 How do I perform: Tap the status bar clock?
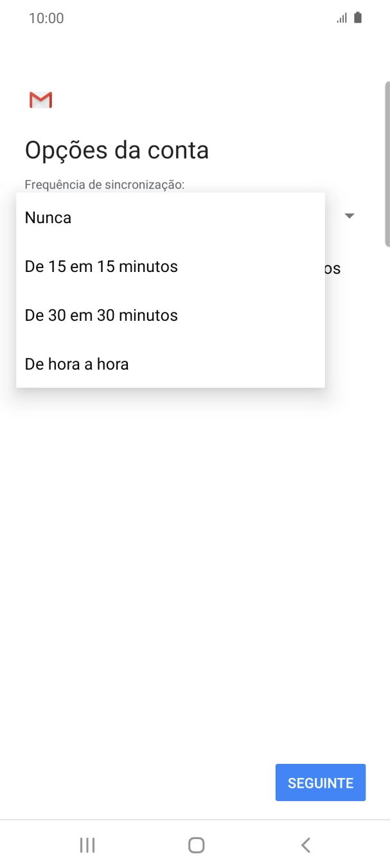point(46,17)
